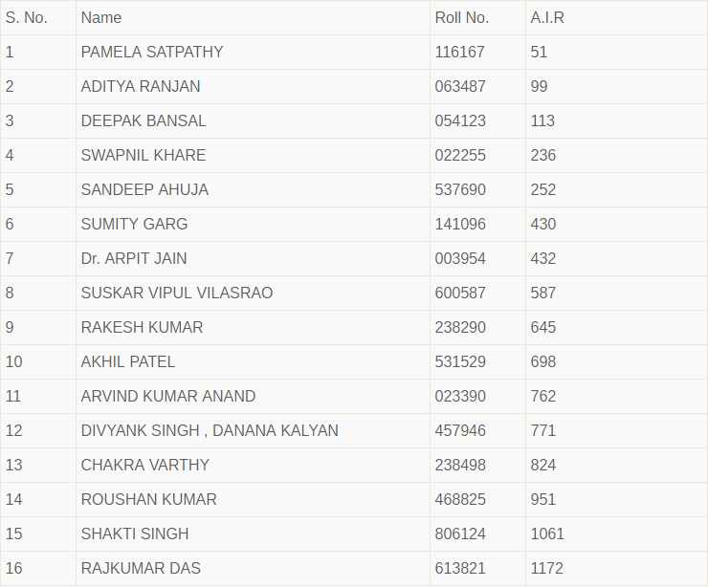Image resolution: width=708 pixels, height=588 pixels.
Task: Click A.I.R value 824
Action: pyautogui.click(x=543, y=465)
